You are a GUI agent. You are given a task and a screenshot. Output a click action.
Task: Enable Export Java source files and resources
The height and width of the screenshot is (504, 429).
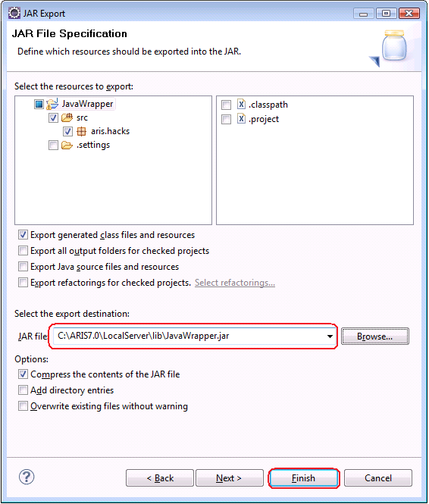pyautogui.click(x=23, y=267)
